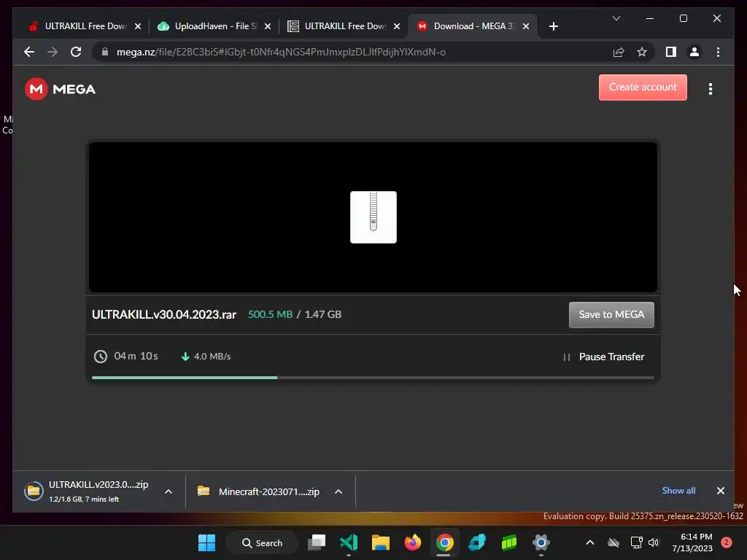This screenshot has height=560, width=747.
Task: Open the green taskbar app icon
Action: point(508,542)
